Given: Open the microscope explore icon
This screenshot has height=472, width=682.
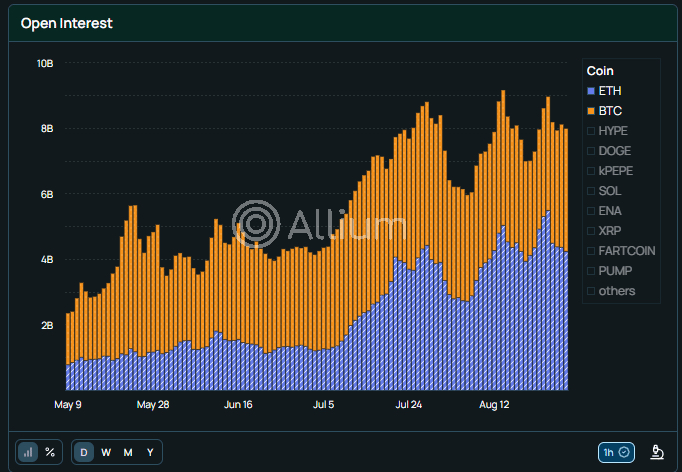Looking at the screenshot, I should click(x=657, y=452).
